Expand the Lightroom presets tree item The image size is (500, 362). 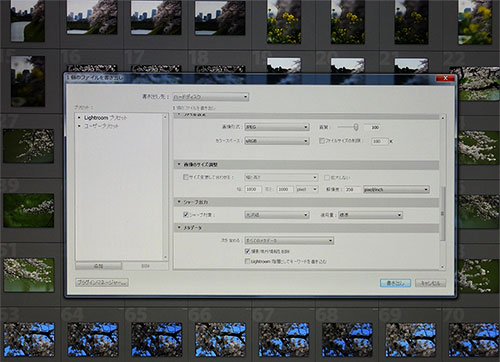point(79,118)
